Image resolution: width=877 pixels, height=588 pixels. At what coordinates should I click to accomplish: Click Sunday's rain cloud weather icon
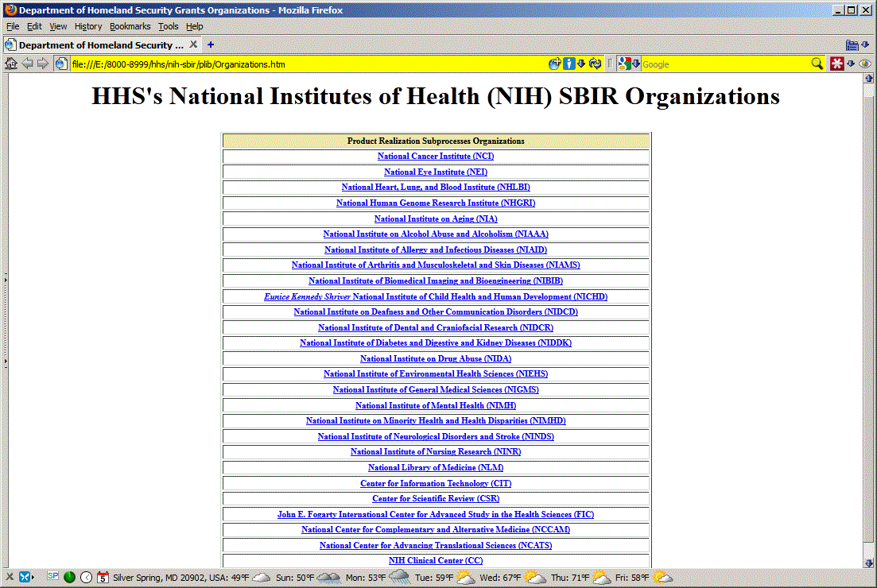click(x=329, y=578)
